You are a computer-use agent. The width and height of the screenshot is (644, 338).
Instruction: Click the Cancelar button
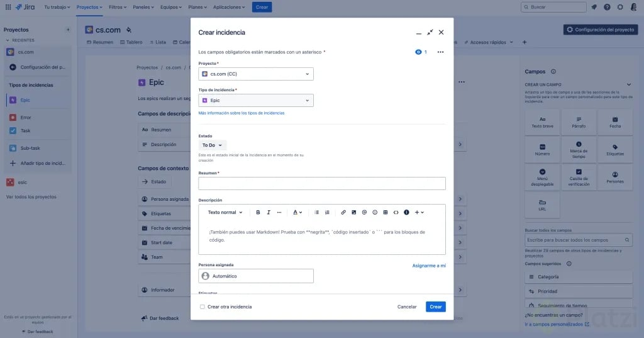pos(407,307)
